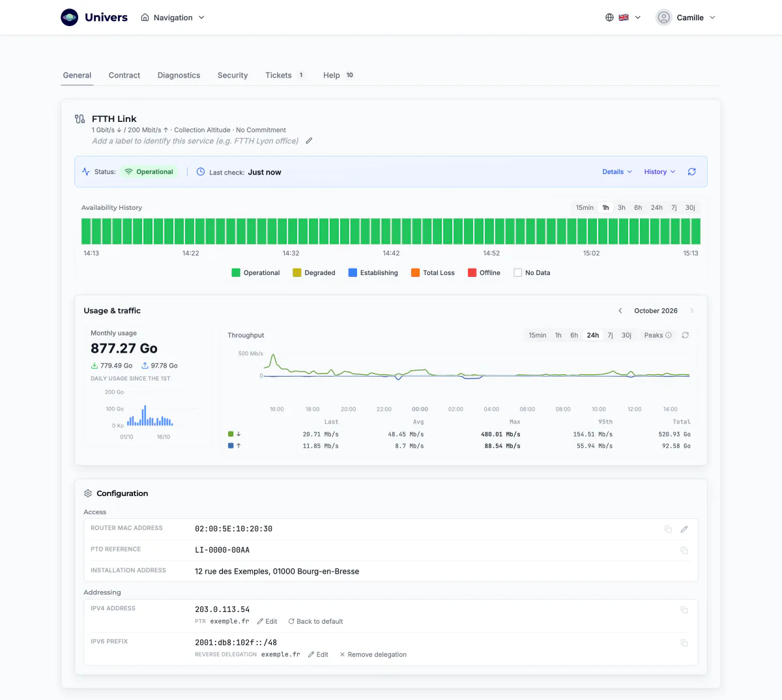Click the Operational status badge

[x=149, y=172]
